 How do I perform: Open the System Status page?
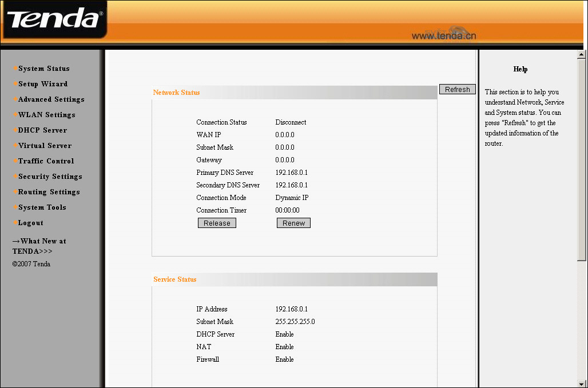43,69
